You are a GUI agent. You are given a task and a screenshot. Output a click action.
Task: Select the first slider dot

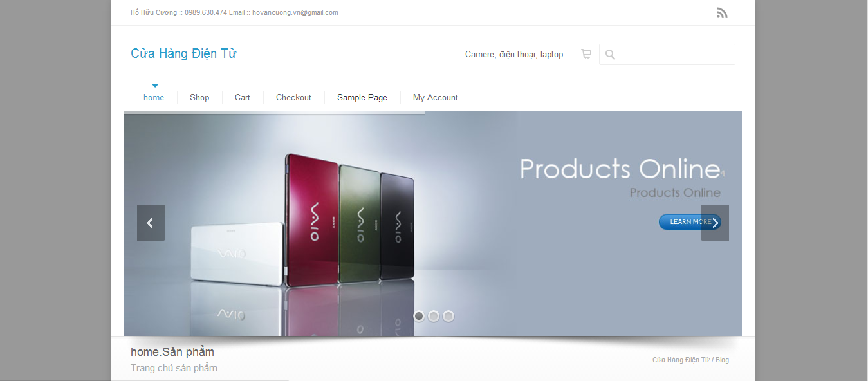419,316
